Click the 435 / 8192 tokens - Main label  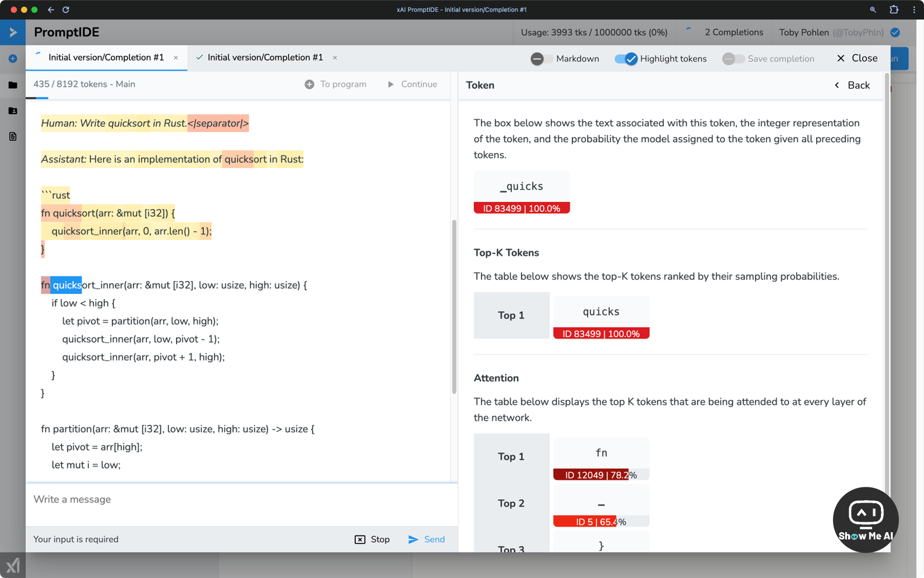[x=84, y=84]
